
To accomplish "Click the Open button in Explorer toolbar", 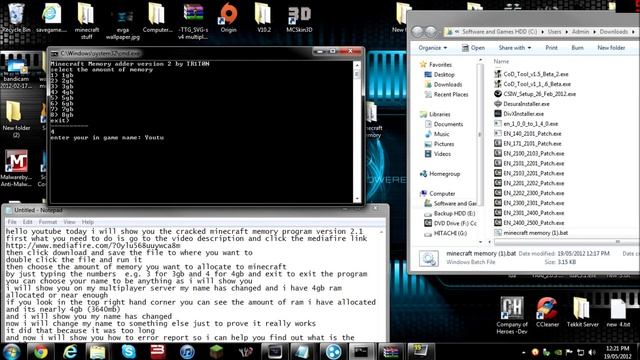I will (x=473, y=48).
